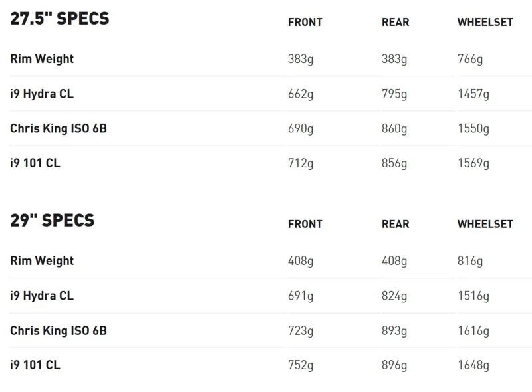
Task: Select the i9 Hydra CL row label under 27.5" specs
Action: tap(42, 94)
